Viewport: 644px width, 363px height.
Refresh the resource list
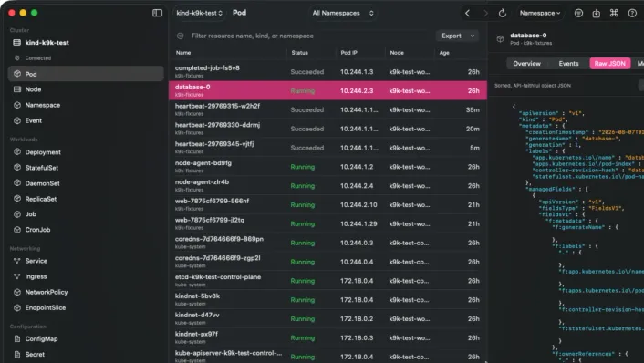[503, 13]
